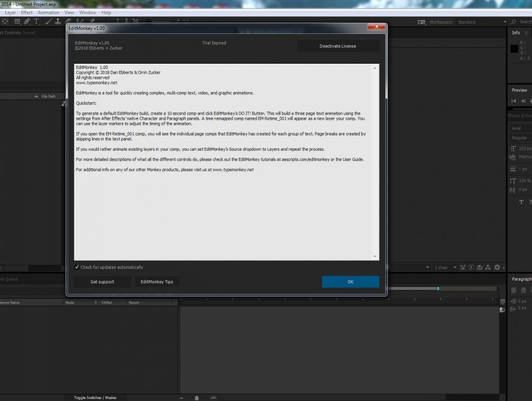Image resolution: width=532 pixels, height=401 pixels.
Task: Click the Trial Expired status text
Action: [214, 43]
